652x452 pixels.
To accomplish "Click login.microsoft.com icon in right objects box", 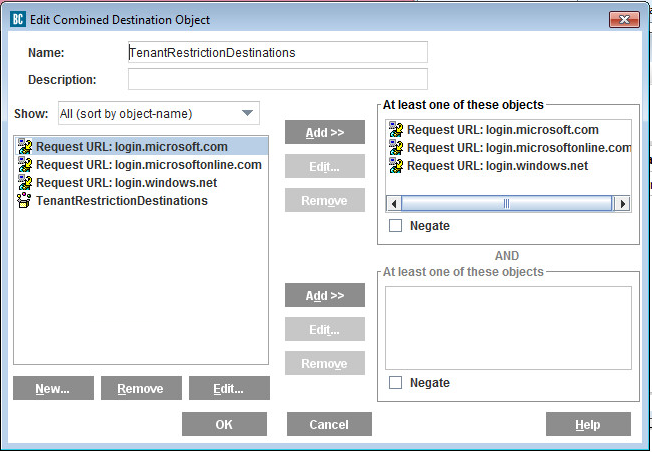I will 396,130.
